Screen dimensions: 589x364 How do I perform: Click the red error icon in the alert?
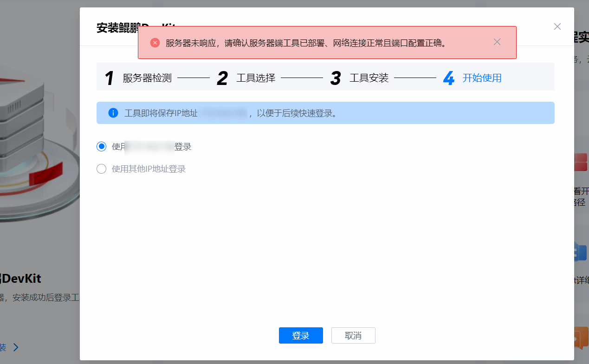pyautogui.click(x=155, y=43)
